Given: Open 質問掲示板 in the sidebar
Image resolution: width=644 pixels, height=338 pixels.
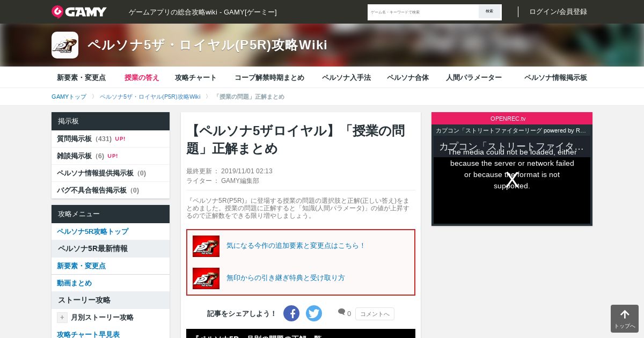Looking at the screenshot, I should 111,139.
